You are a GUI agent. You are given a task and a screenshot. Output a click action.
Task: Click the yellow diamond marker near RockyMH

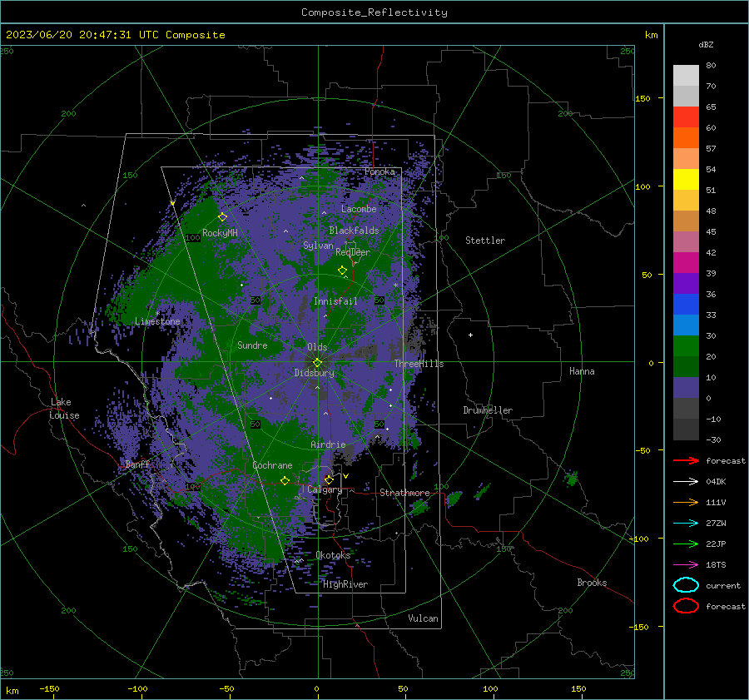tap(222, 217)
